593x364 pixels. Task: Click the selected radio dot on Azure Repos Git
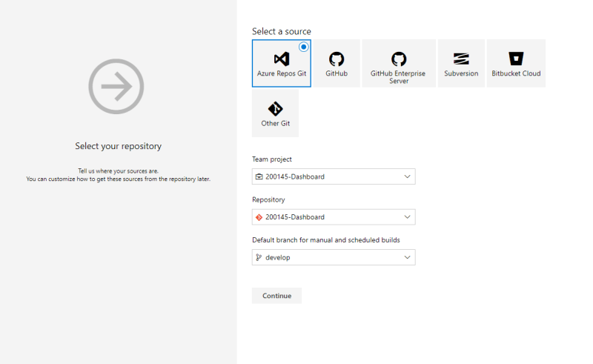(303, 47)
